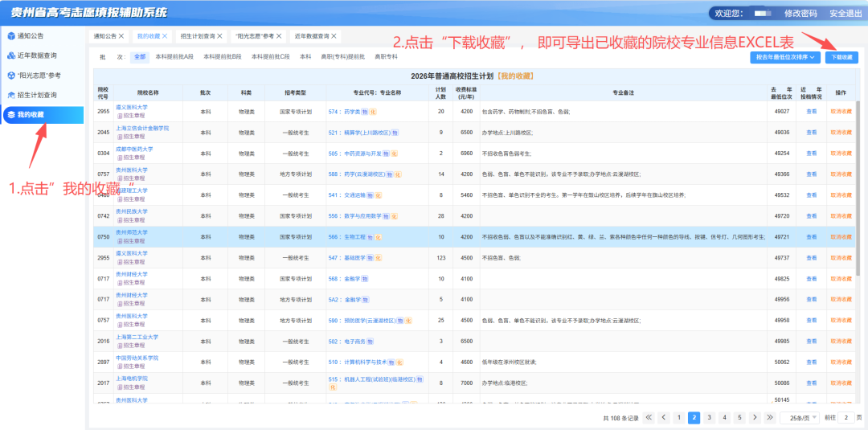This screenshot has height=430, width=868.
Task: Go to page 3
Action: [709, 417]
